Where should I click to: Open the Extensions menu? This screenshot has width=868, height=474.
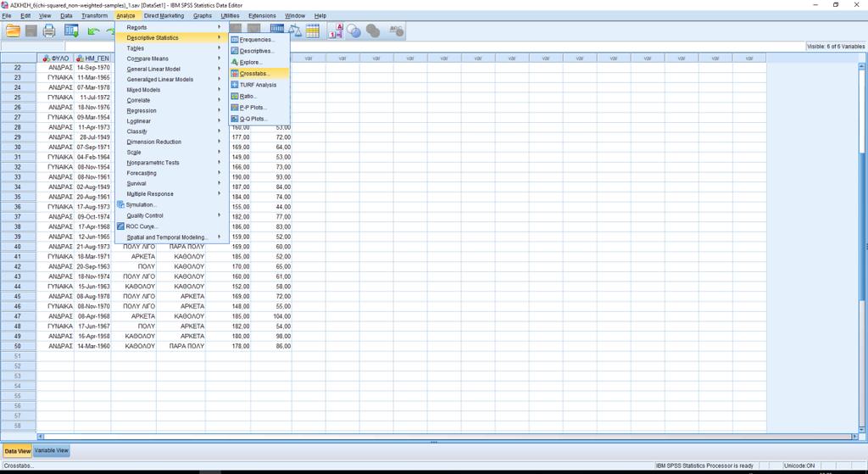pyautogui.click(x=262, y=15)
